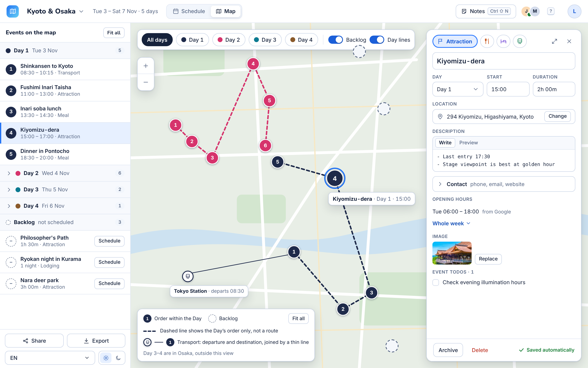The width and height of the screenshot is (588, 368).
Task: Switch to dark theme moon icon
Action: pyautogui.click(x=118, y=358)
